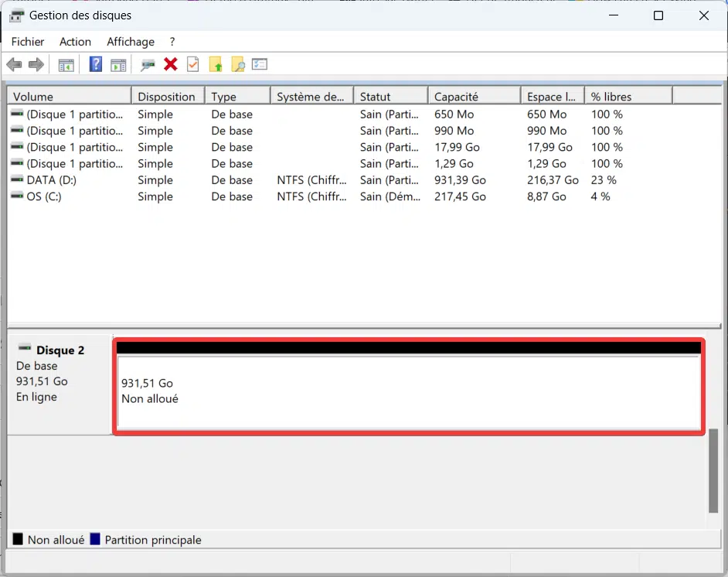The height and width of the screenshot is (577, 728).
Task: Sort the list by Volume column header
Action: click(70, 97)
